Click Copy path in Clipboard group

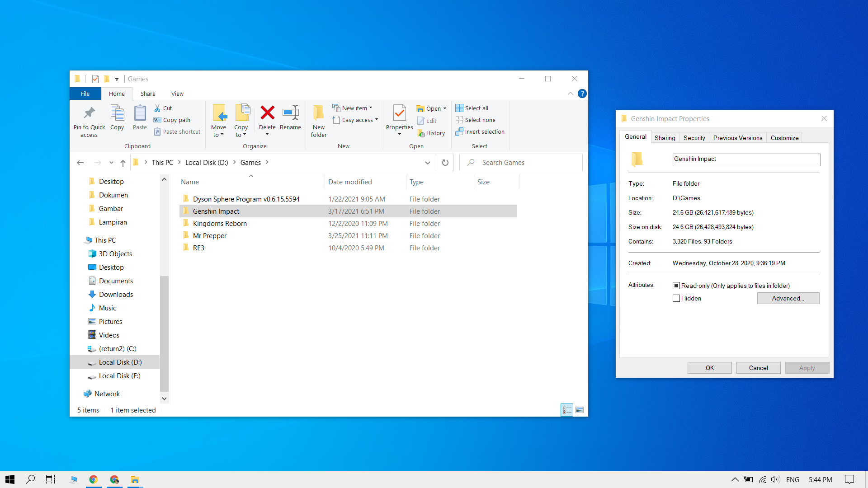click(x=172, y=120)
